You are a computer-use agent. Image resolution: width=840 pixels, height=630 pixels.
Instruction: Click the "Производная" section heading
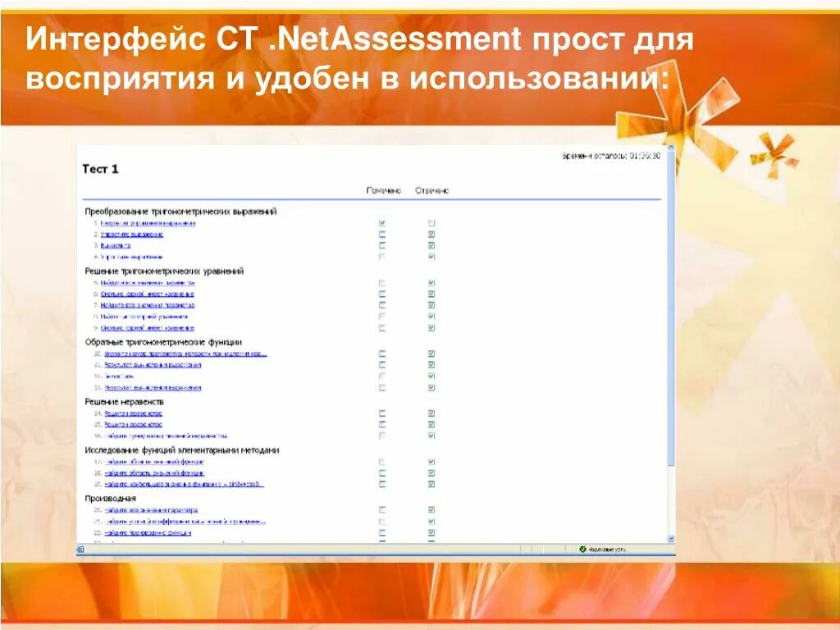pos(111,498)
